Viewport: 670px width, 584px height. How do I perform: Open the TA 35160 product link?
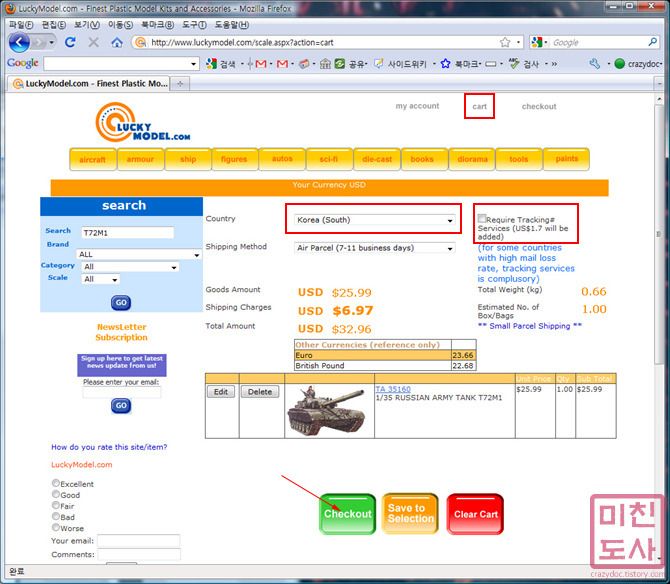(393, 389)
